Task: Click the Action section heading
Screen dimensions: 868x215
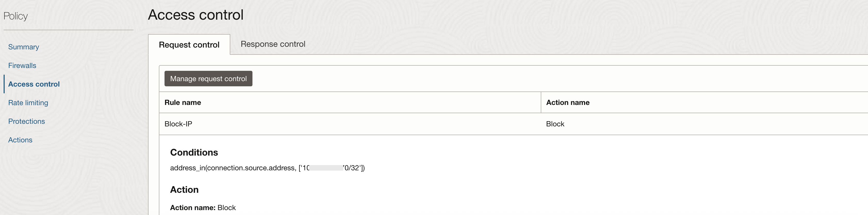Action: click(184, 190)
